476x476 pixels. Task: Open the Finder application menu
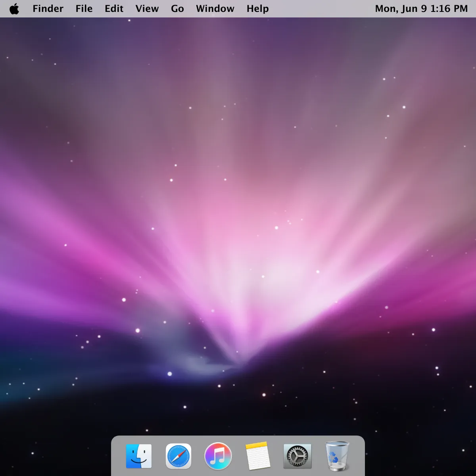48,9
